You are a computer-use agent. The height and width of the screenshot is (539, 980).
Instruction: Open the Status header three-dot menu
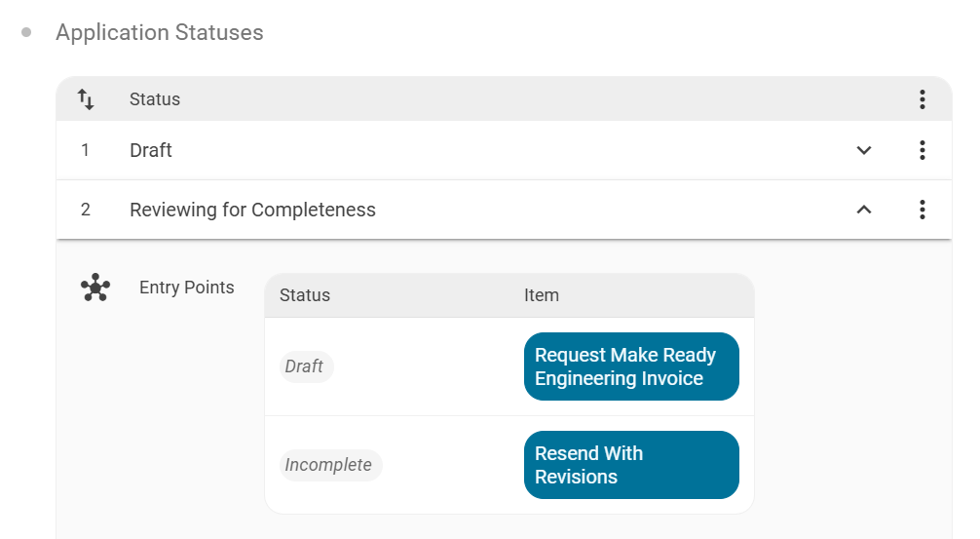[x=922, y=99]
